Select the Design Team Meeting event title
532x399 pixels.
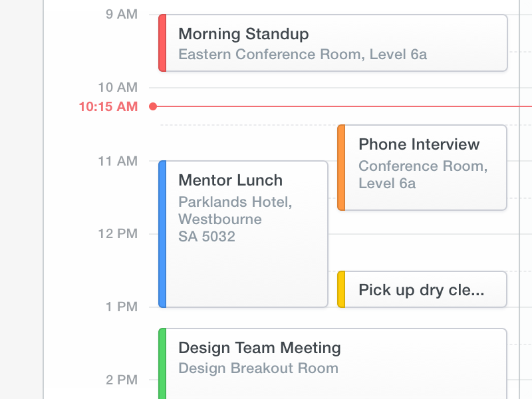click(259, 348)
